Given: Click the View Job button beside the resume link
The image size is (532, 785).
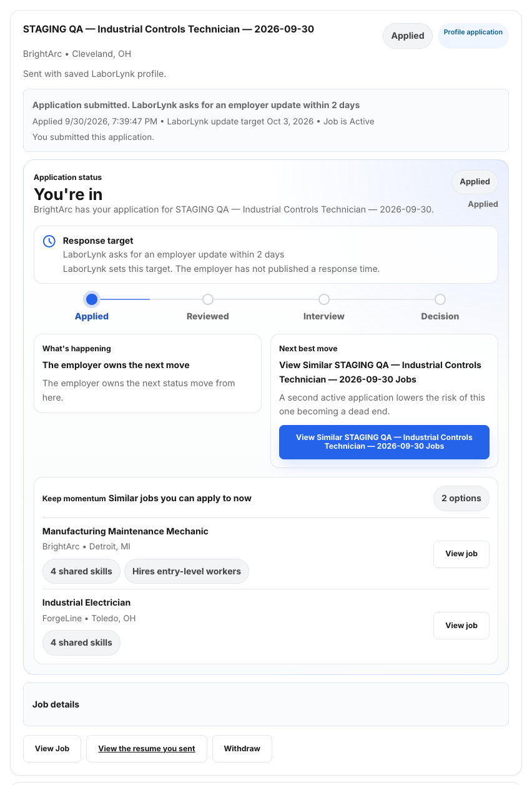Looking at the screenshot, I should pos(52,749).
